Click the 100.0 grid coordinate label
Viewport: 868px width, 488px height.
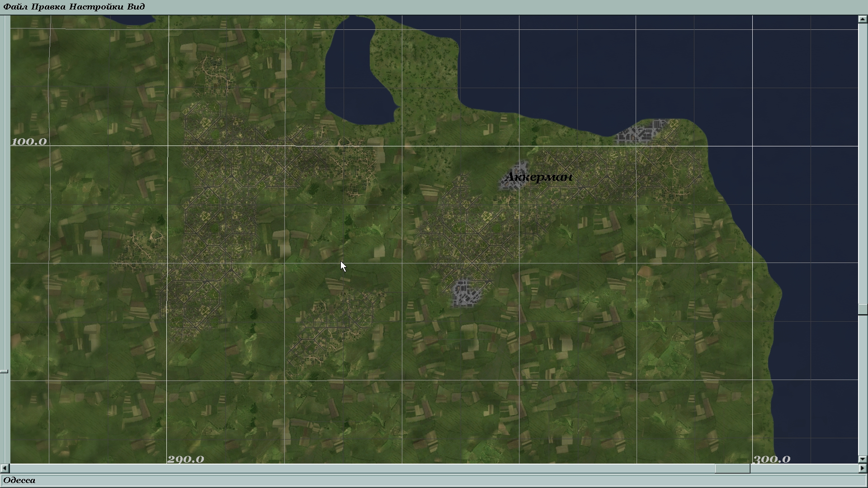[x=29, y=142]
